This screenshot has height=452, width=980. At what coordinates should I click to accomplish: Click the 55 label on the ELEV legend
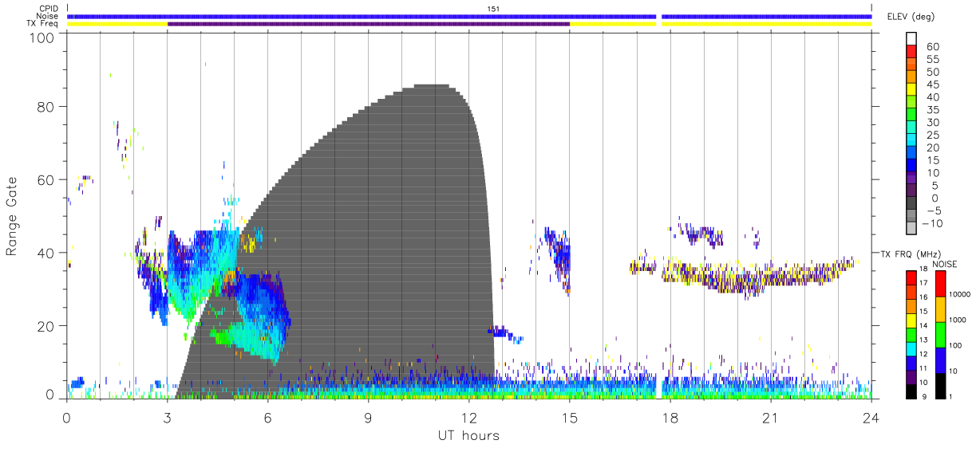(x=932, y=60)
